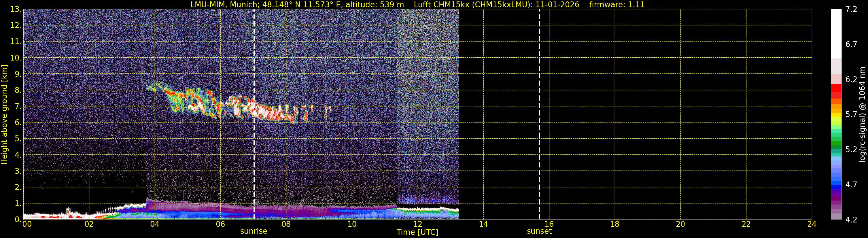Image resolution: width=868 pixels, height=238 pixels.
Task: Click the '12.' height axis tick label
Action: click(16, 25)
